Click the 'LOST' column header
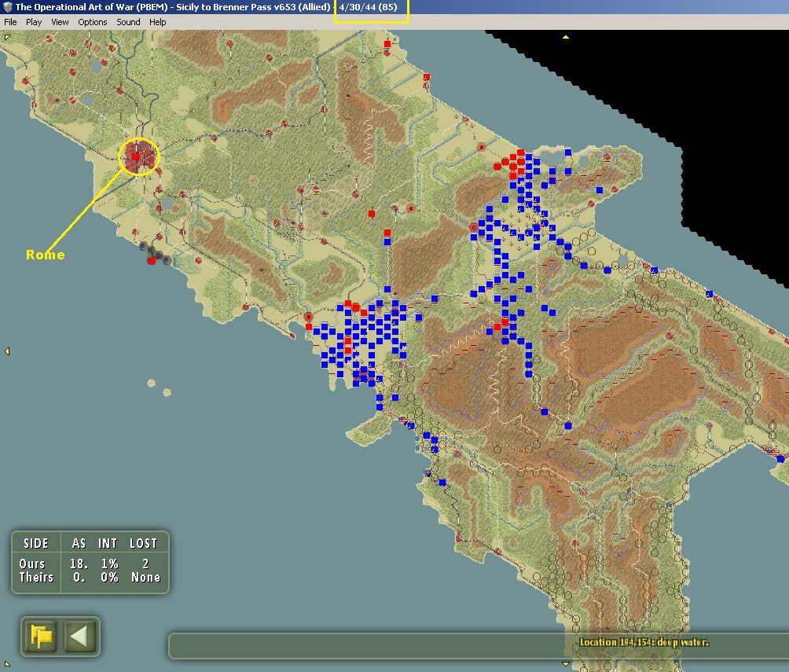789x672 pixels. click(143, 543)
